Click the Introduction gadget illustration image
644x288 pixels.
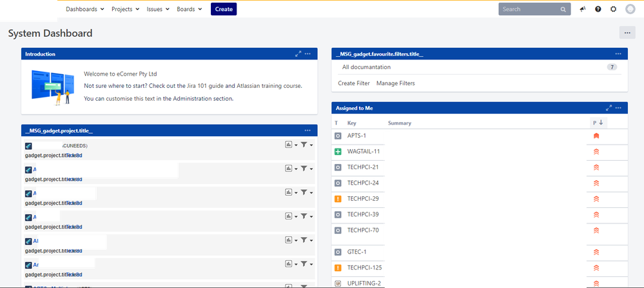[53, 87]
